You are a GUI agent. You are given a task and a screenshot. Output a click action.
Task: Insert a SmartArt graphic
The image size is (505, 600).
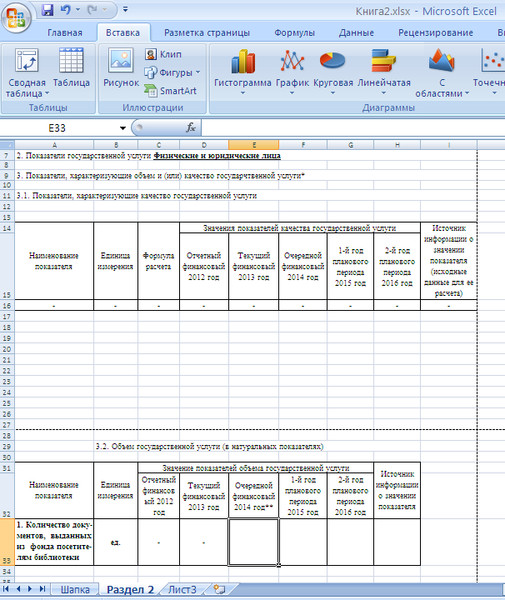(x=171, y=91)
